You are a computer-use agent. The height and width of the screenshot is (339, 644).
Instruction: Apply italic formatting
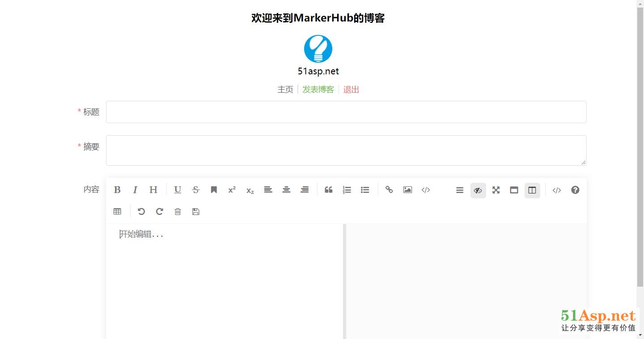[x=135, y=190]
